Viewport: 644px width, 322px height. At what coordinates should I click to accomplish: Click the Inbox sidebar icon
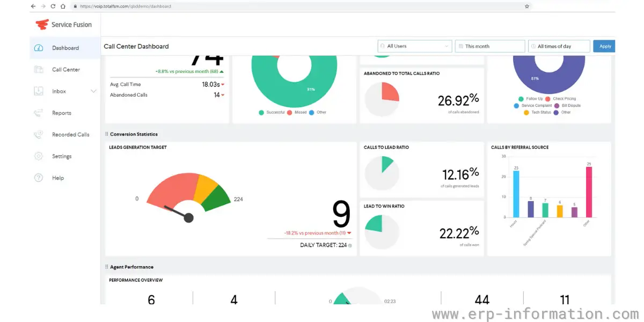click(39, 91)
